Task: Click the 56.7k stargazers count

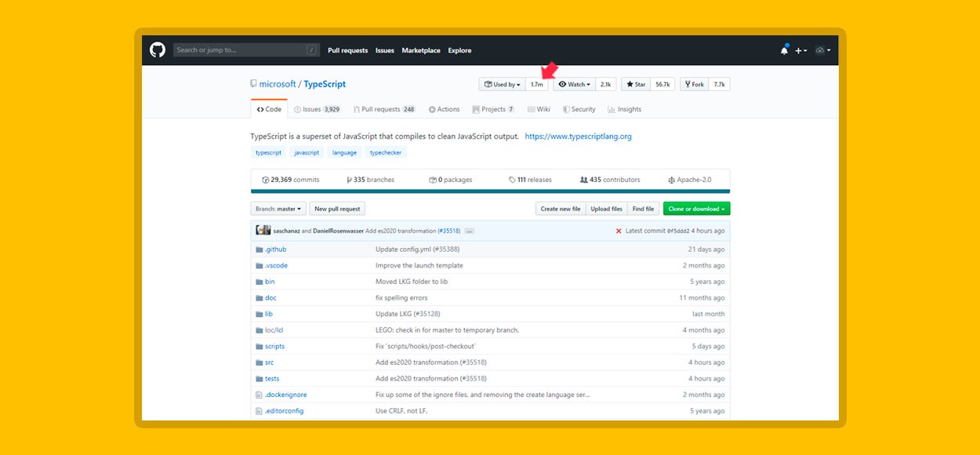Action: (662, 84)
